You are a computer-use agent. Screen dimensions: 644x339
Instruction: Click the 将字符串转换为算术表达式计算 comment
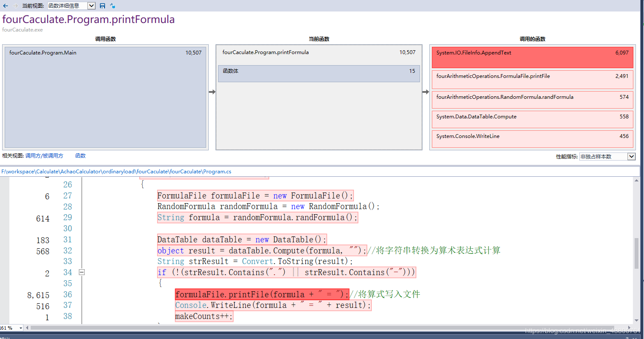click(x=434, y=250)
